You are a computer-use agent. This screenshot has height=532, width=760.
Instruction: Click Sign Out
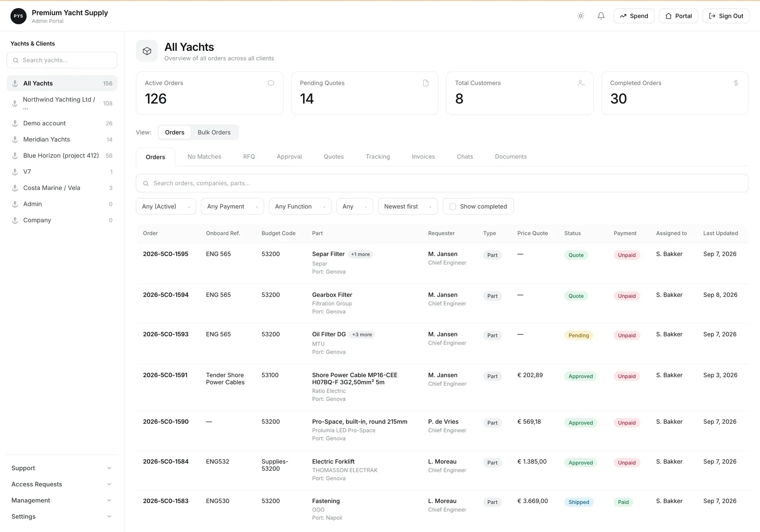click(x=726, y=16)
